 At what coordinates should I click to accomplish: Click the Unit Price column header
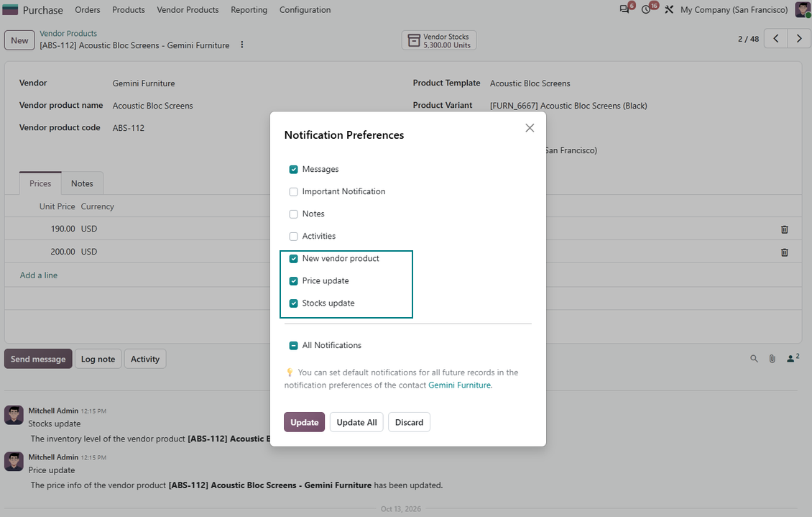coord(57,206)
